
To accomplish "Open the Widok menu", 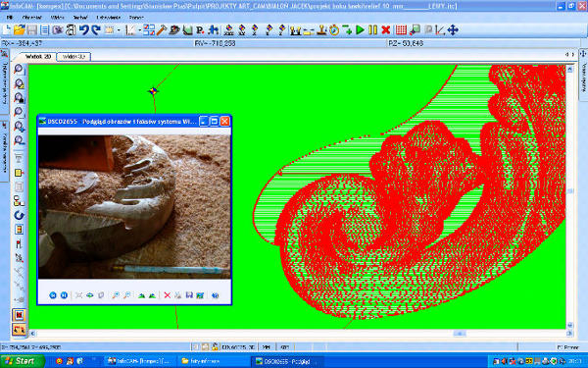I will click(x=57, y=18).
